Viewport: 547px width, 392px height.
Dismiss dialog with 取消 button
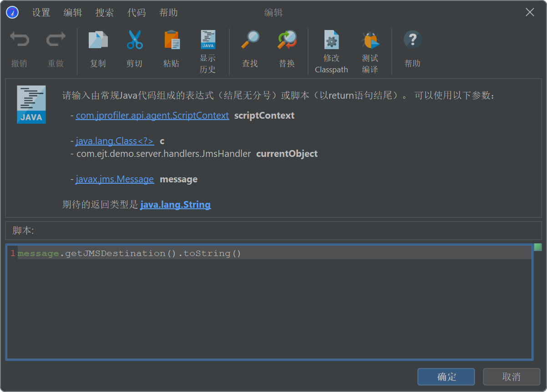[x=512, y=377]
